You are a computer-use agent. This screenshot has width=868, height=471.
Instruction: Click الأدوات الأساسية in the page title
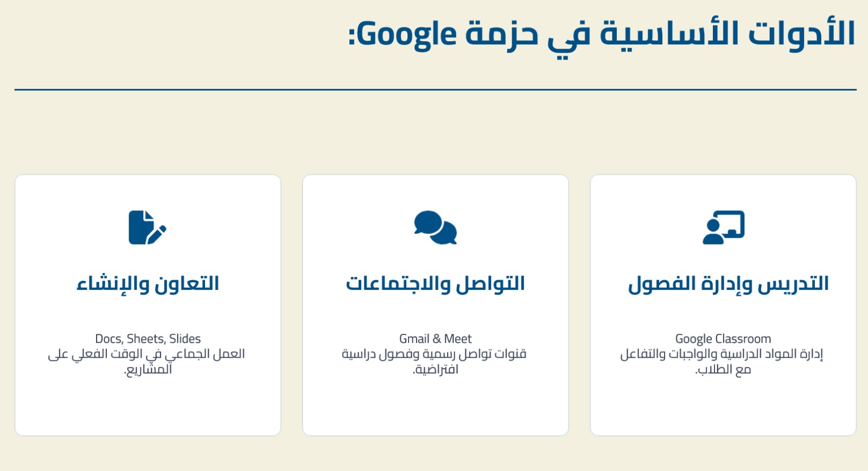[727, 34]
